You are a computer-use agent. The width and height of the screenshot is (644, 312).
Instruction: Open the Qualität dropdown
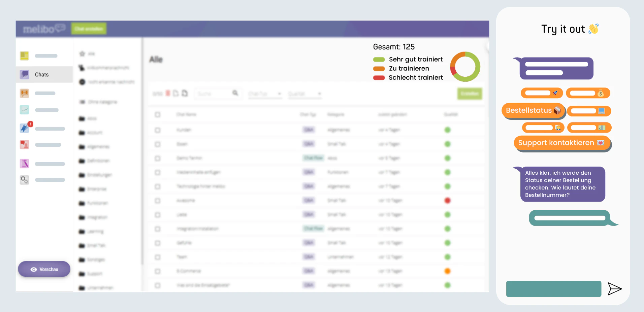[304, 94]
